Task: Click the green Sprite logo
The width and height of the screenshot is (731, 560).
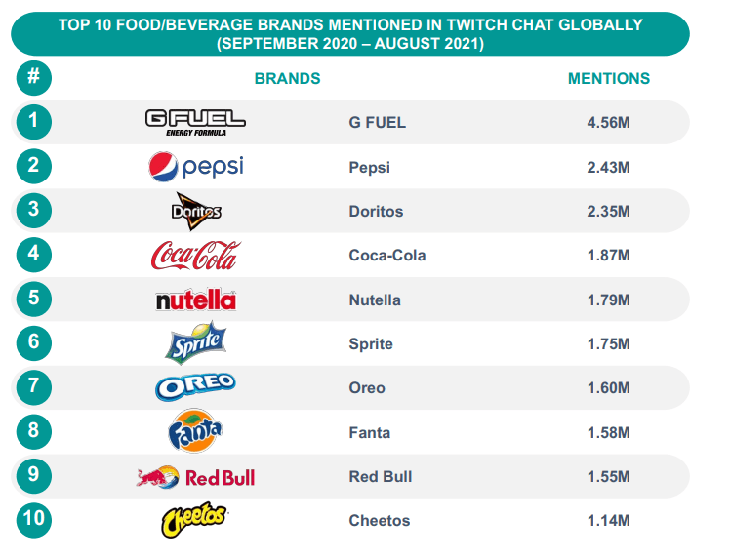Action: [195, 342]
